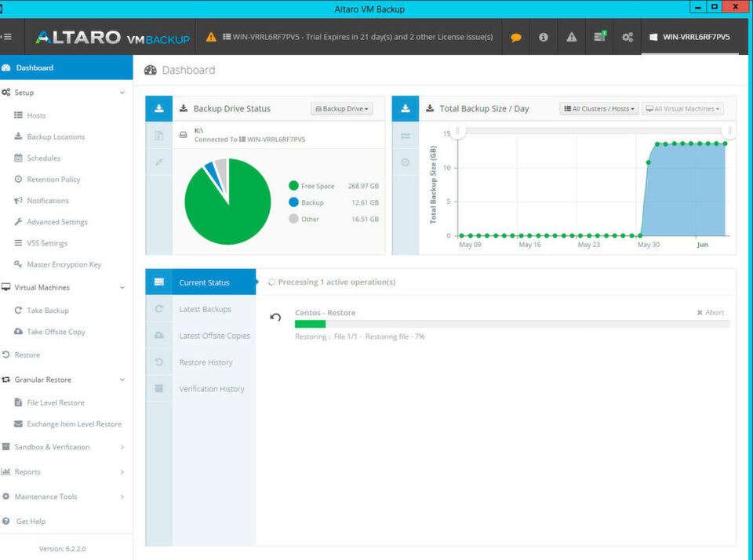Open the gears settings icon in header

[x=627, y=37]
